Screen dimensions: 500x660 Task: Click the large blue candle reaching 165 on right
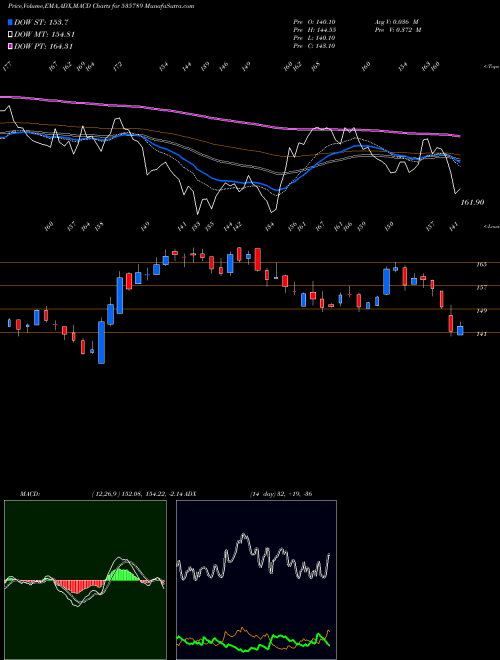[x=386, y=281]
